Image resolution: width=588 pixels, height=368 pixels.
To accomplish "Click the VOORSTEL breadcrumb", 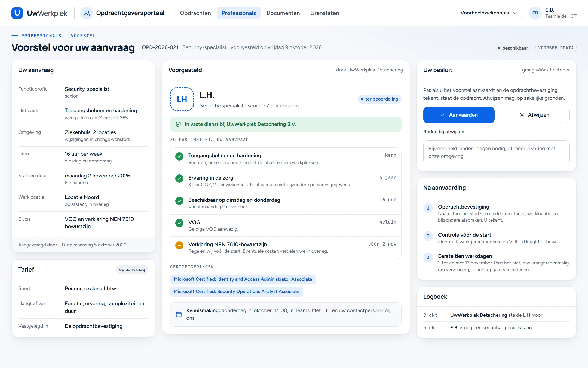I will [83, 36].
